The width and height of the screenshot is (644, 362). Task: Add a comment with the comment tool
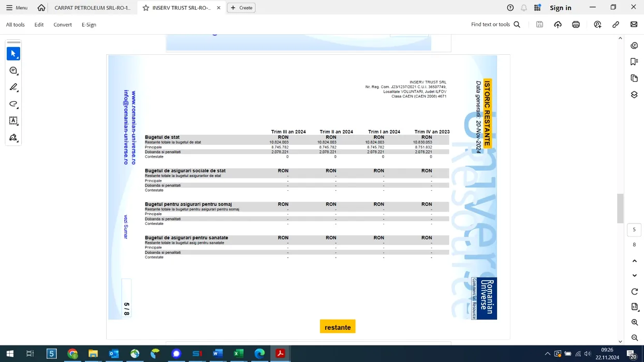(x=13, y=71)
